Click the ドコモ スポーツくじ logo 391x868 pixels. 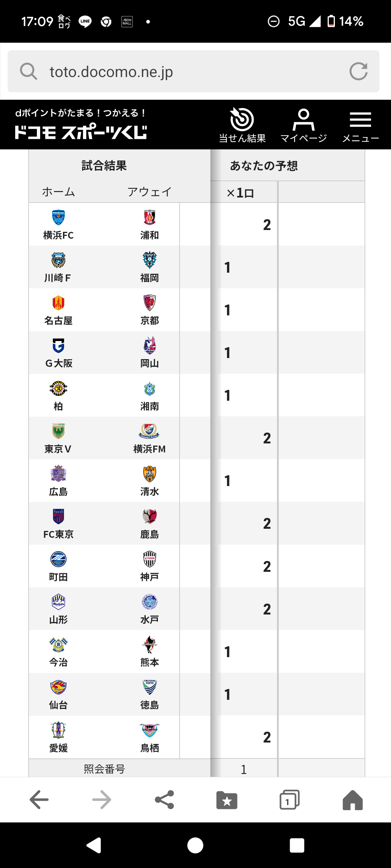[x=81, y=131]
